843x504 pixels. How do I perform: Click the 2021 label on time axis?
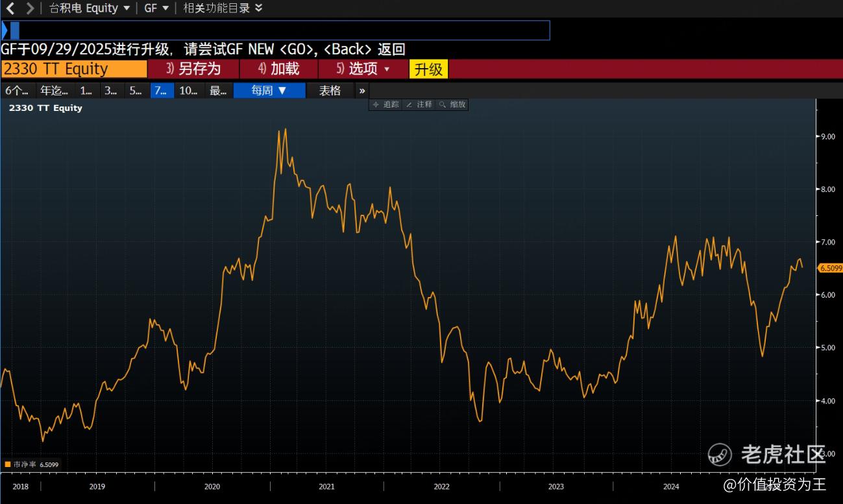pyautogui.click(x=327, y=486)
